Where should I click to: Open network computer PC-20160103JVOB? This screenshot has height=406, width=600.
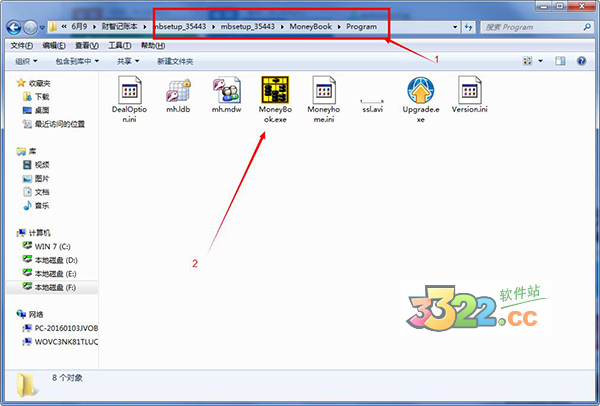tap(66, 328)
